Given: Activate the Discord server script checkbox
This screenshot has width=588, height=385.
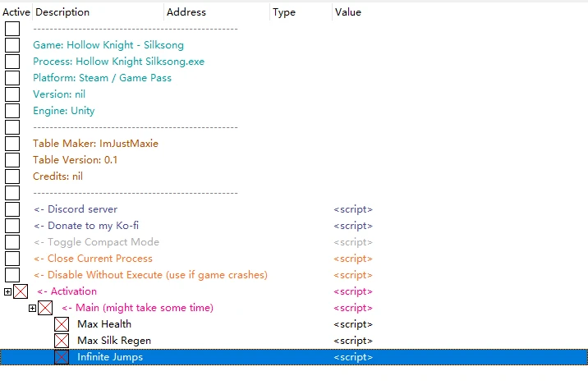Looking at the screenshot, I should pos(12,209).
